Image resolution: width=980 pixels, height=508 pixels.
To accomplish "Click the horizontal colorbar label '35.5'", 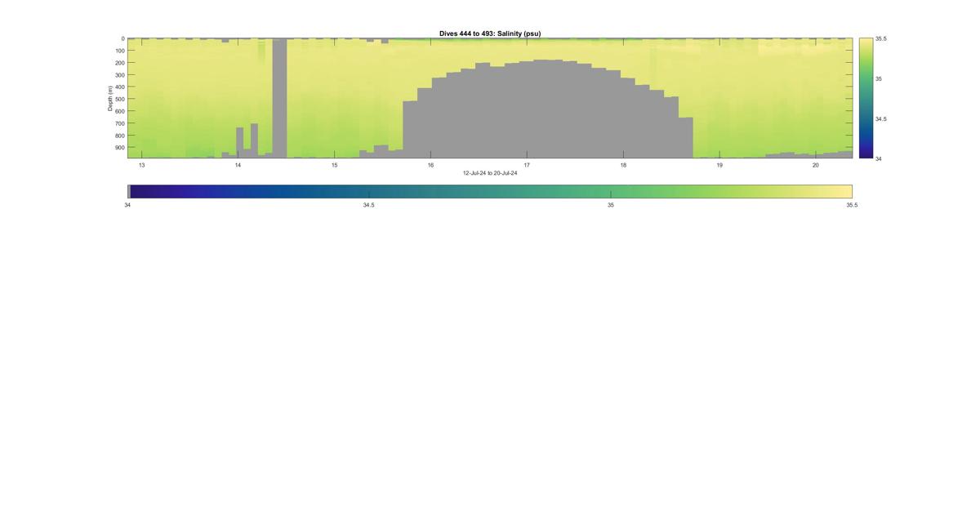I will click(x=852, y=205).
